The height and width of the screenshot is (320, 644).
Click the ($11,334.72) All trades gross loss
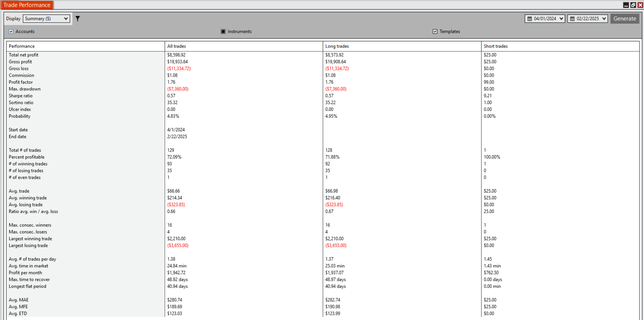pos(179,69)
